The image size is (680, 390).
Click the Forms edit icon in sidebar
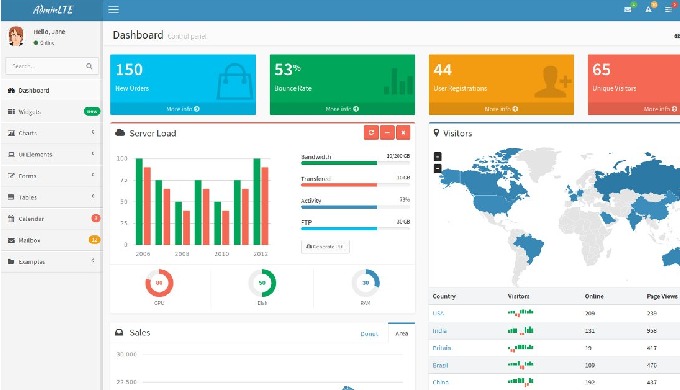(x=11, y=176)
